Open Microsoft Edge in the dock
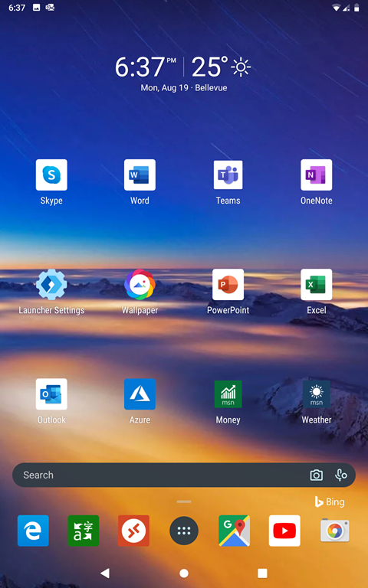 point(33,531)
